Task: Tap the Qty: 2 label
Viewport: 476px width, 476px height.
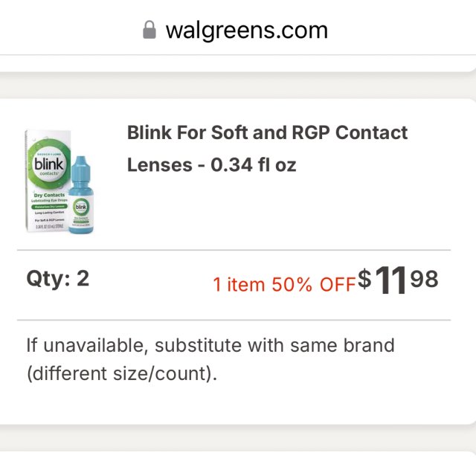Action: pos(58,278)
